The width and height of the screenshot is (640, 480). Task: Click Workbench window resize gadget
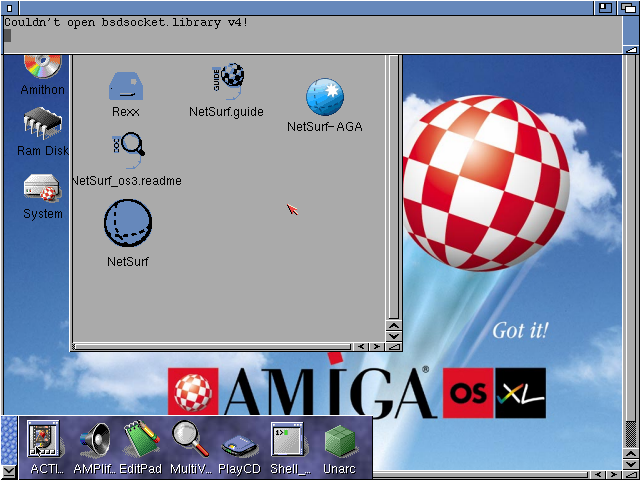click(x=631, y=475)
